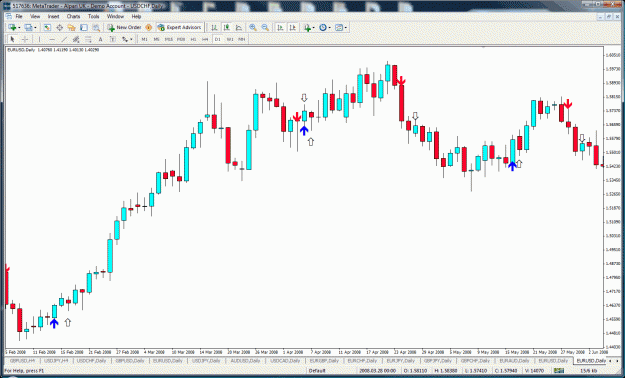
Task: Click the Default profile status field
Action: click(317, 371)
